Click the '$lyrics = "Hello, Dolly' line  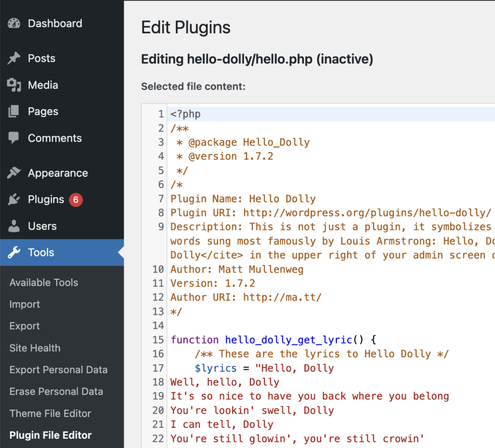coord(264,368)
